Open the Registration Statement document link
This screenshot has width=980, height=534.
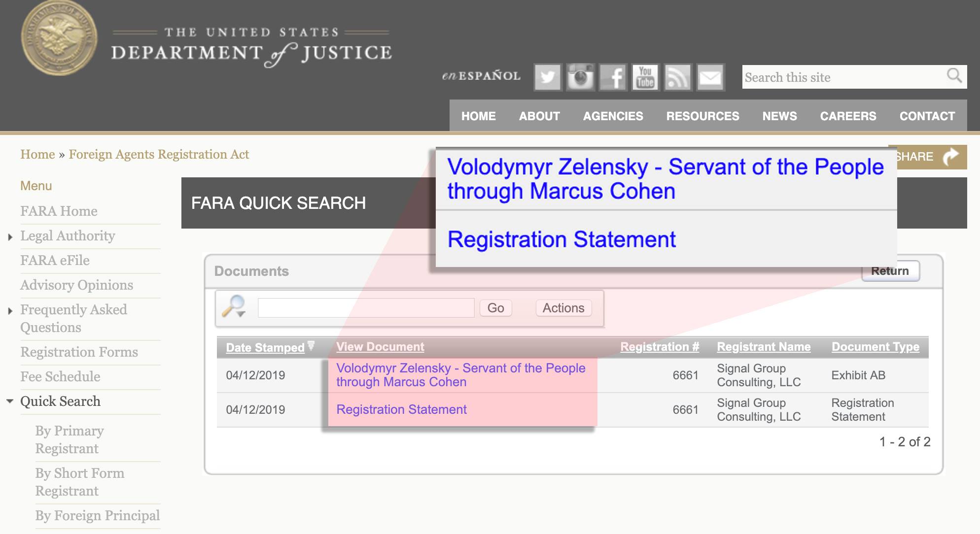[401, 409]
